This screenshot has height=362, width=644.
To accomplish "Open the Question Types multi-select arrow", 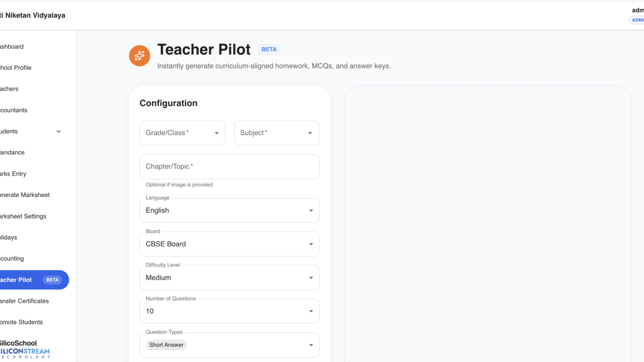I will tap(311, 345).
